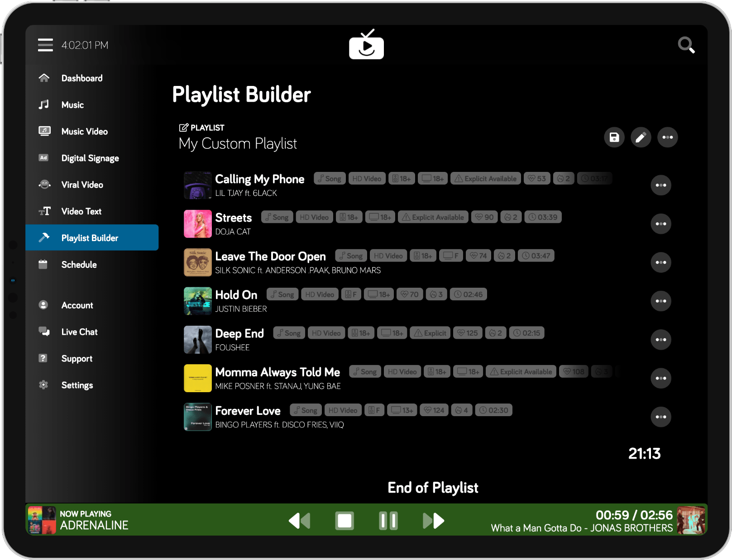Screen dimensions: 732x560
Task: Click the Playlist Builder hammer icon
Action: coord(44,237)
